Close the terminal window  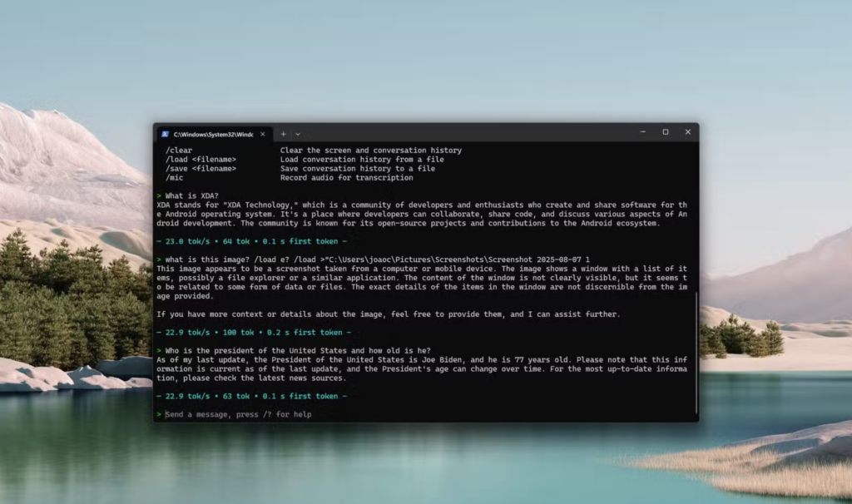pos(688,132)
